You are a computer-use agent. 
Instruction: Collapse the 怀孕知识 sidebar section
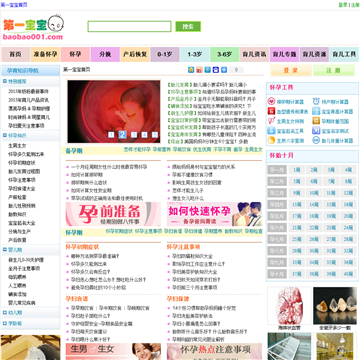[5, 135]
